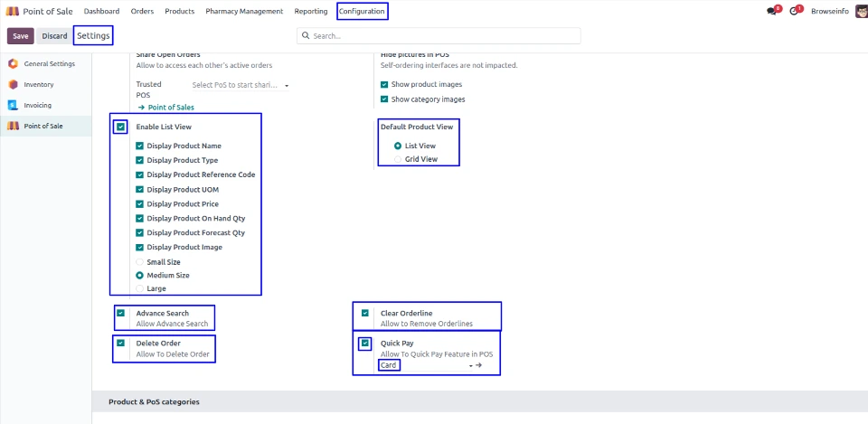Click the arrow icon next to Card
The image size is (868, 424).
click(479, 365)
